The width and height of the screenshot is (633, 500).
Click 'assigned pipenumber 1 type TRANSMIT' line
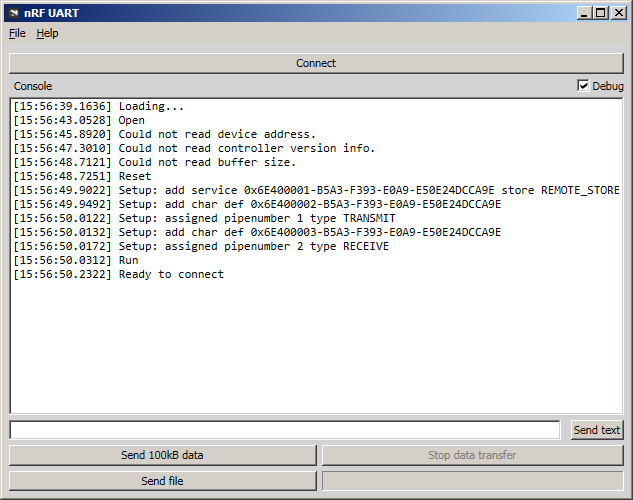tap(204, 218)
